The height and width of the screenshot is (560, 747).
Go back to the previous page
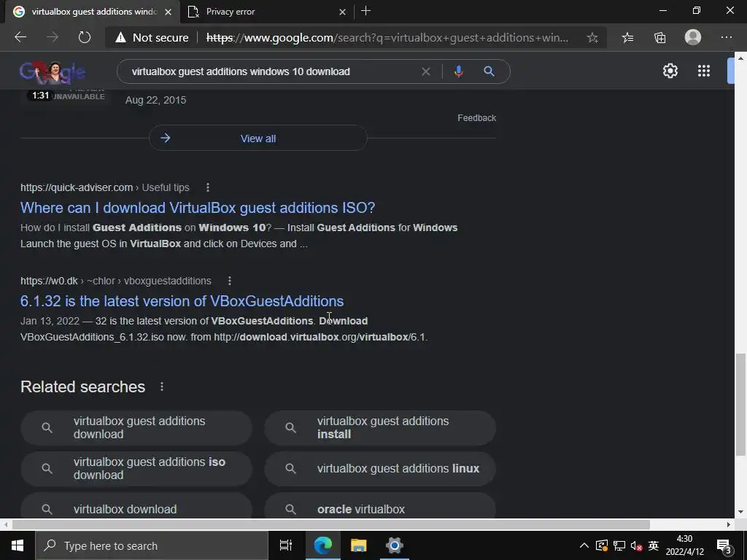20,37
